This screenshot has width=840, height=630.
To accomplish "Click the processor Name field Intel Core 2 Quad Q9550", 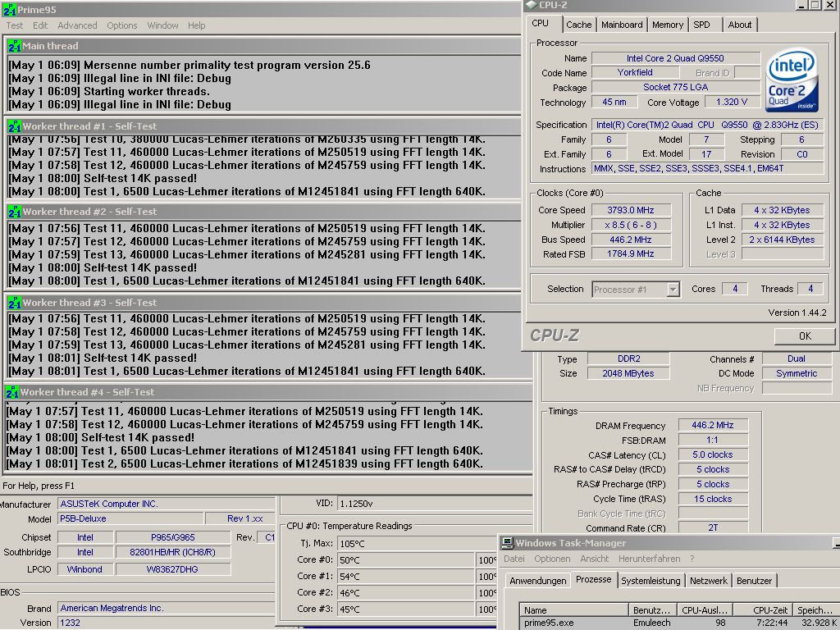I will (676, 58).
